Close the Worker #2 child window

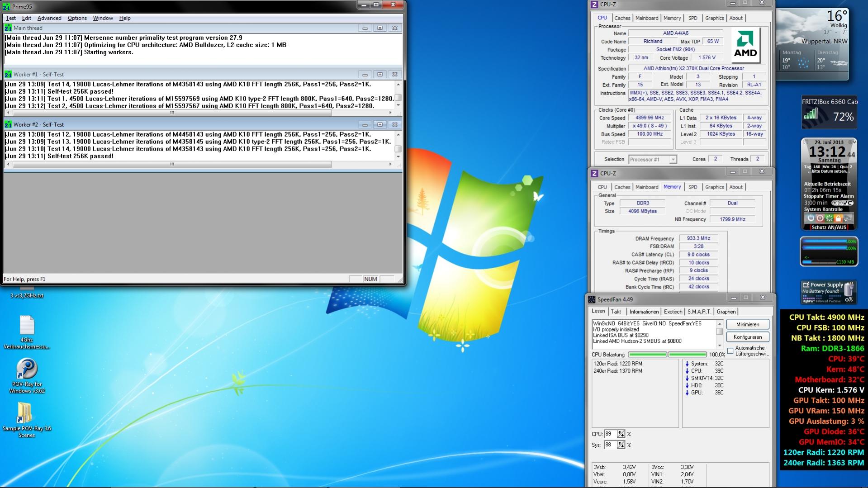[x=395, y=124]
